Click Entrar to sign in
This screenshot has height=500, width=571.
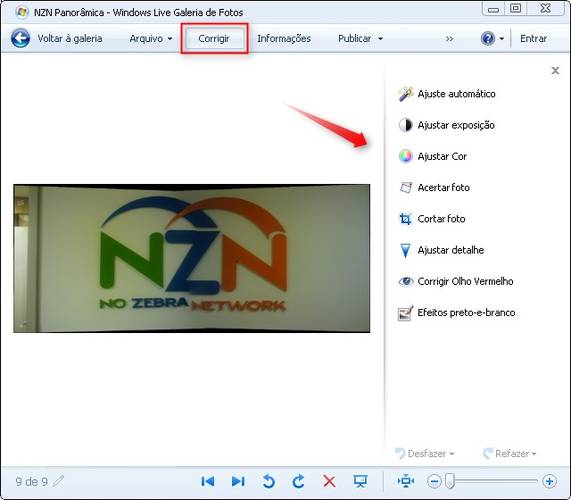click(x=533, y=38)
